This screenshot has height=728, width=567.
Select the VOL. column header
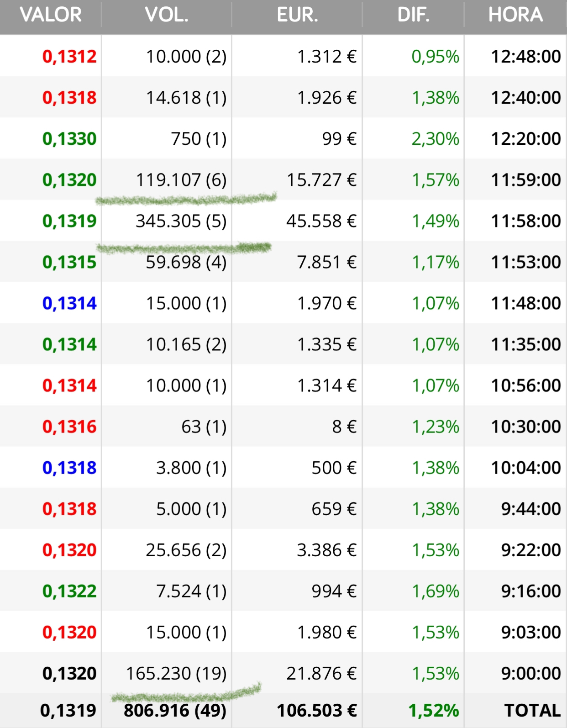[167, 15]
